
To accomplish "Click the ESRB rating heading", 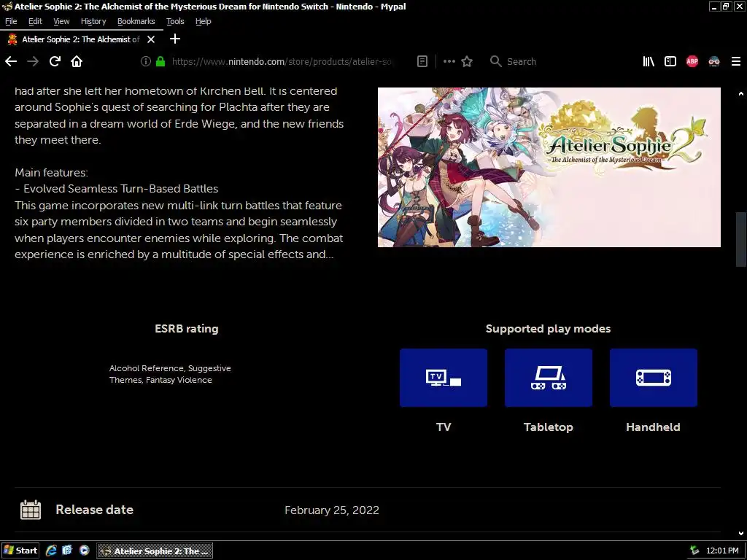I will coord(187,329).
